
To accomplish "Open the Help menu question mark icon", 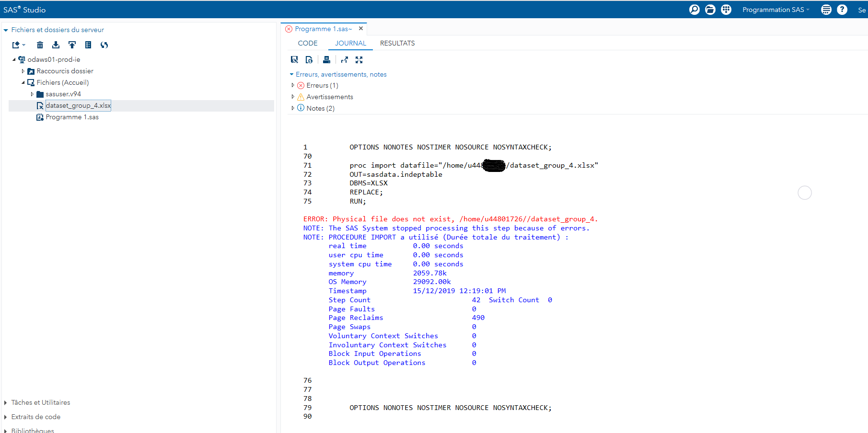I will [842, 9].
